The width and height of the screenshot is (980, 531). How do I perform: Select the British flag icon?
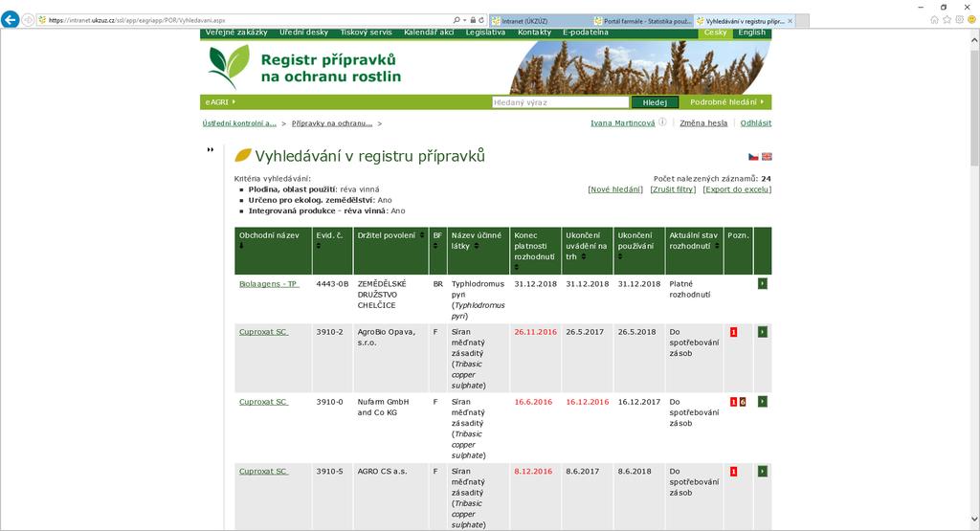tap(767, 157)
